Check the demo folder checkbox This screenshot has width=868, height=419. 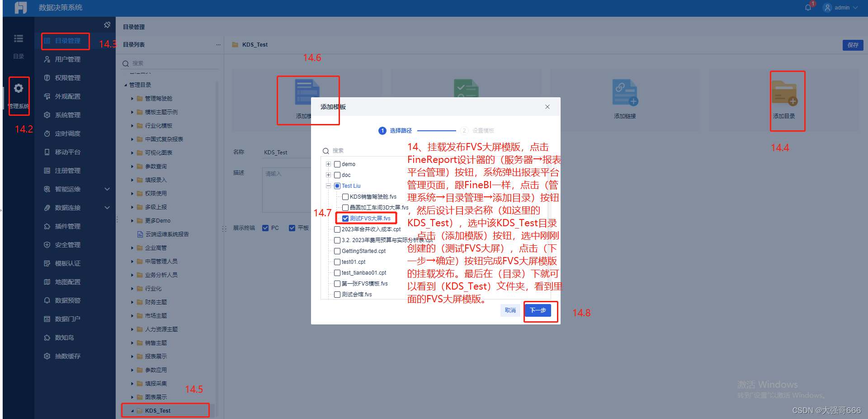tap(337, 164)
